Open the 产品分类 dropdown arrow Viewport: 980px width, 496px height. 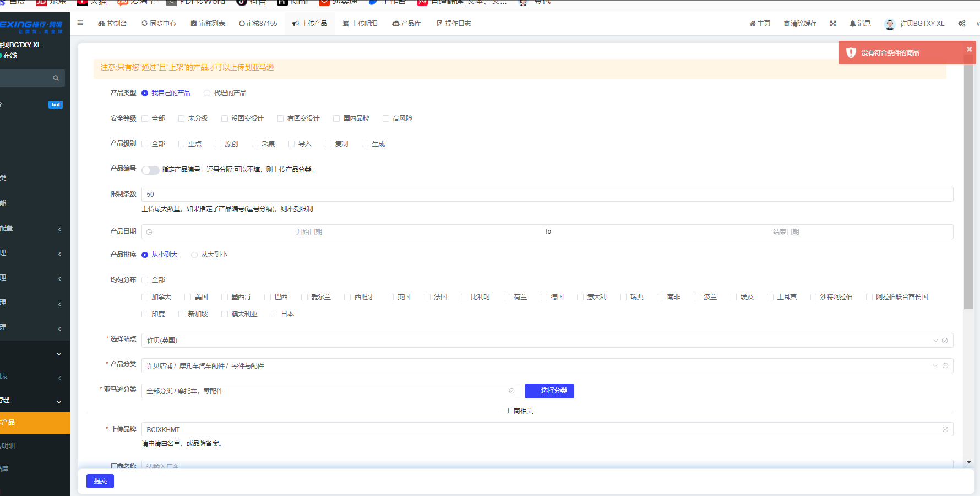coord(935,366)
